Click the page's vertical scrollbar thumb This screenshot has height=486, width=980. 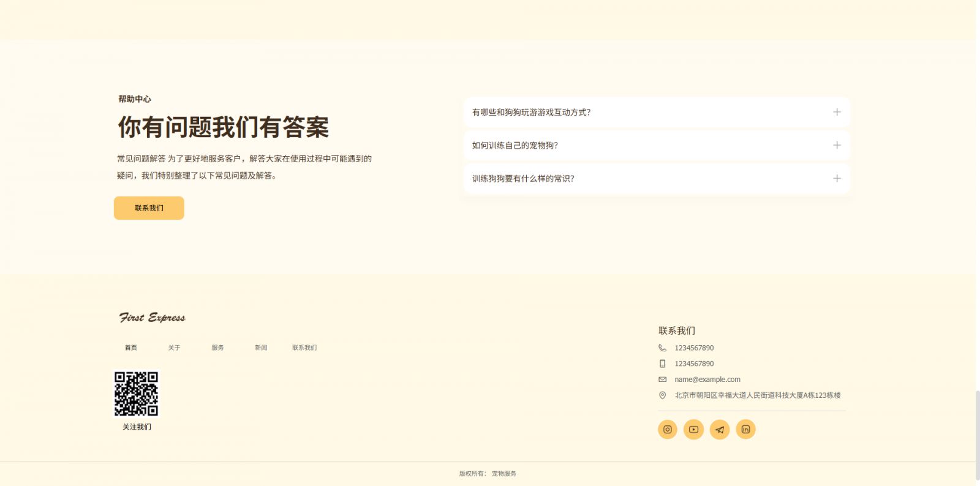978,435
